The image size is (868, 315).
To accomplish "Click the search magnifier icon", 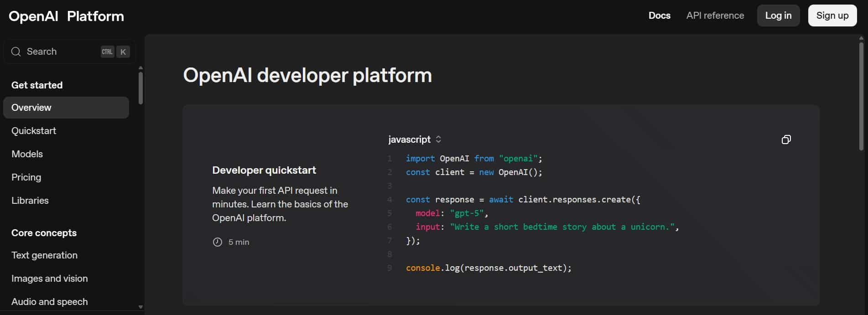I will [16, 52].
